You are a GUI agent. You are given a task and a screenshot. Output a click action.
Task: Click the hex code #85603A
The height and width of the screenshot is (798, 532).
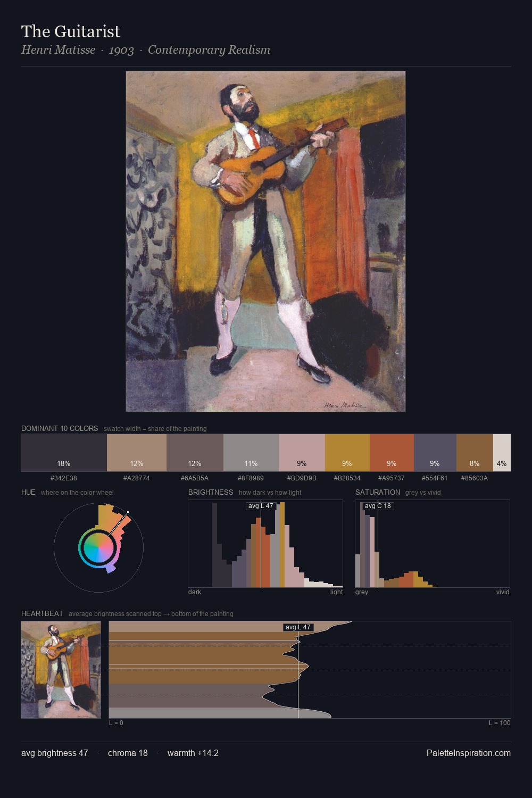pos(475,478)
